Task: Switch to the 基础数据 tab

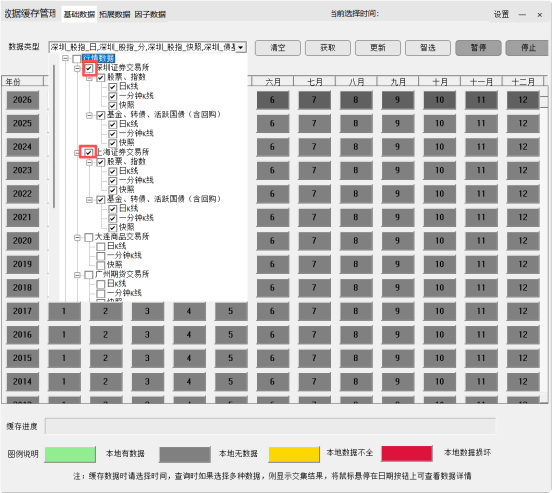Action: tap(79, 14)
